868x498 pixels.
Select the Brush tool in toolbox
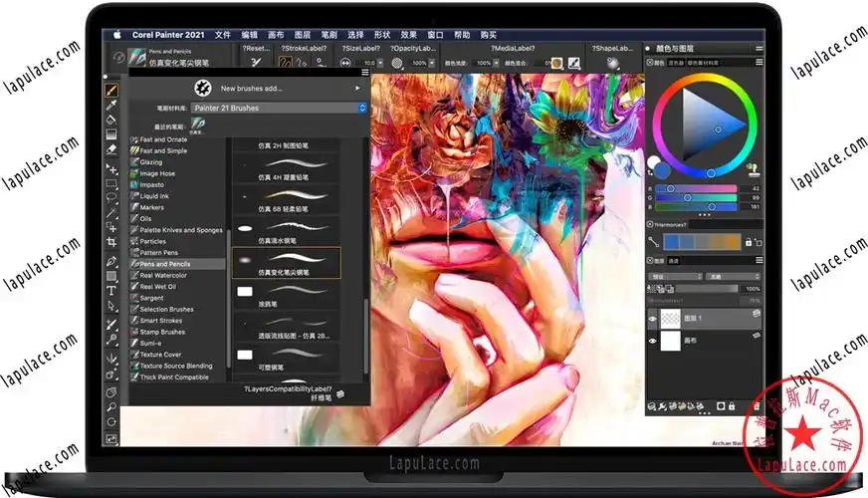point(111,90)
